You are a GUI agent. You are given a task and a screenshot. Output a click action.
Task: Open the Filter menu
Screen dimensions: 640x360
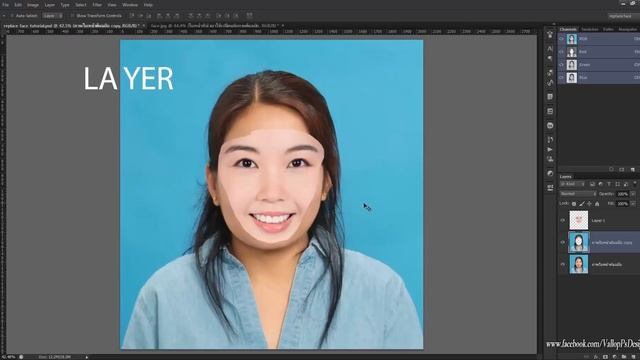(x=97, y=5)
